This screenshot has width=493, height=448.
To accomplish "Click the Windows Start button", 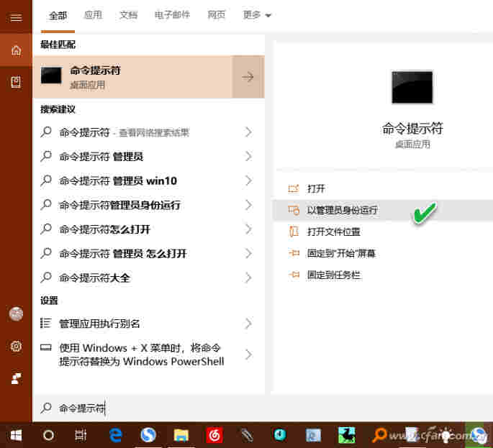I will tap(16, 436).
